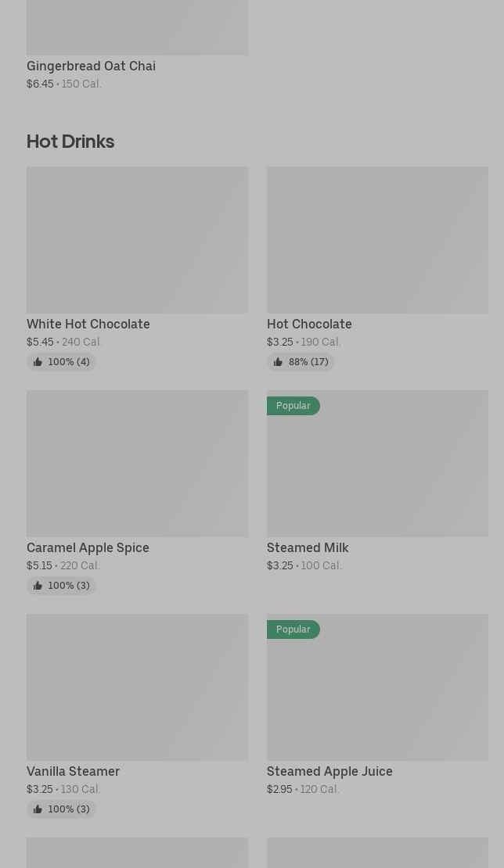
Task: Select the Steamed Apple Juice title
Action: pyautogui.click(x=329, y=771)
